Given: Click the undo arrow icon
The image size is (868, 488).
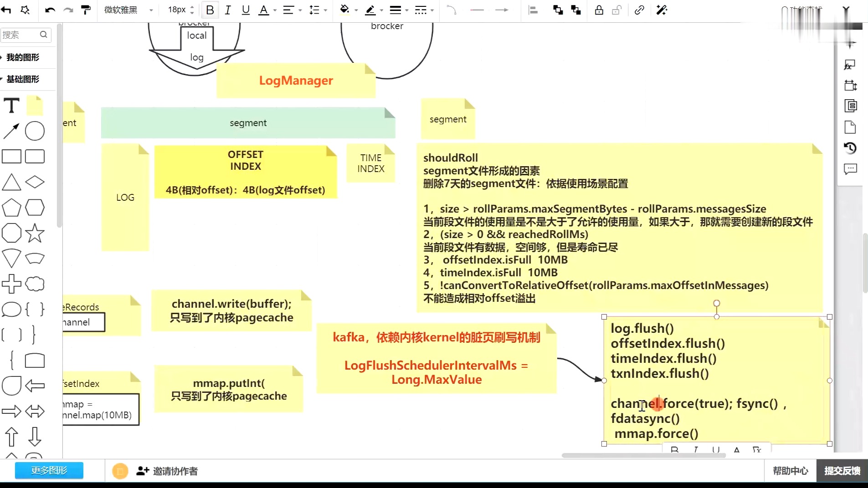Looking at the screenshot, I should [x=50, y=10].
